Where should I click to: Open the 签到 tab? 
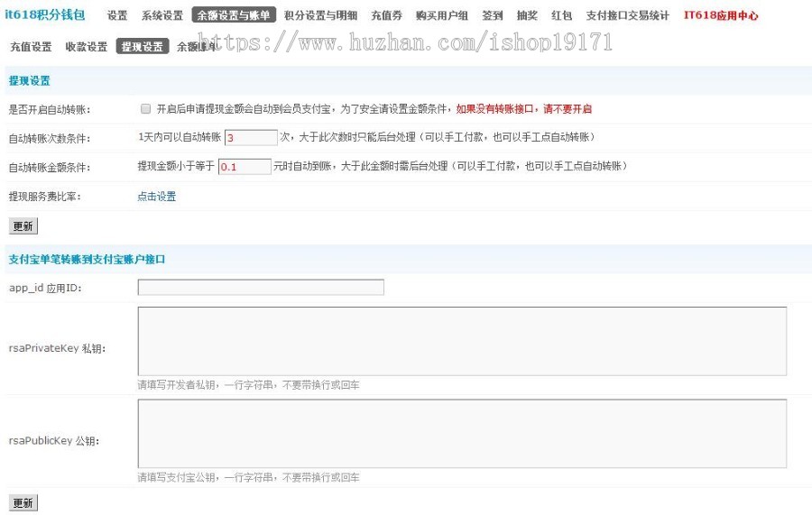(x=492, y=15)
